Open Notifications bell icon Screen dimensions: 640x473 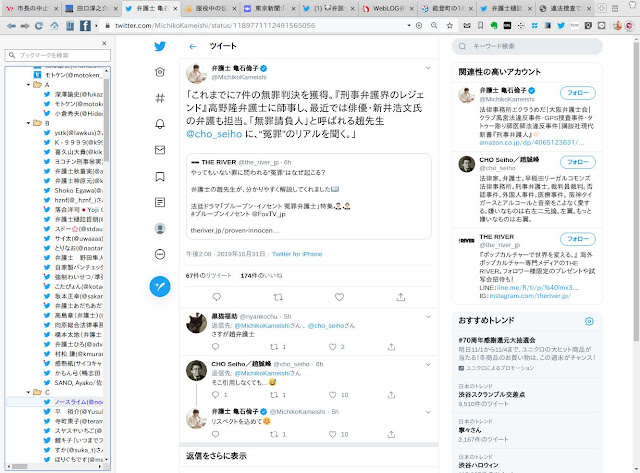[x=160, y=124]
